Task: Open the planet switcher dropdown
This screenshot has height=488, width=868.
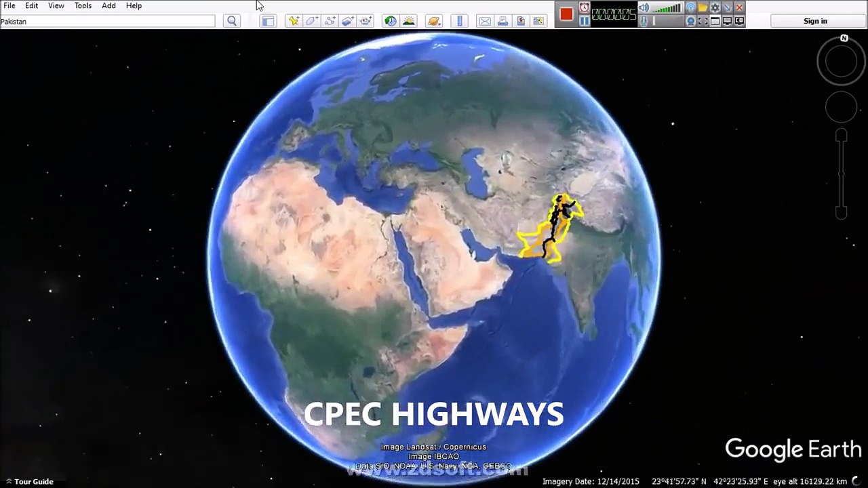Action: tap(435, 21)
